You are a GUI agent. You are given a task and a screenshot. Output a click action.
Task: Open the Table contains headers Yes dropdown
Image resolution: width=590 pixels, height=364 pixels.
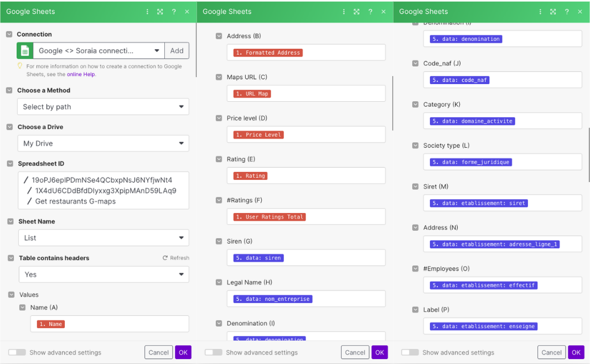[104, 274]
